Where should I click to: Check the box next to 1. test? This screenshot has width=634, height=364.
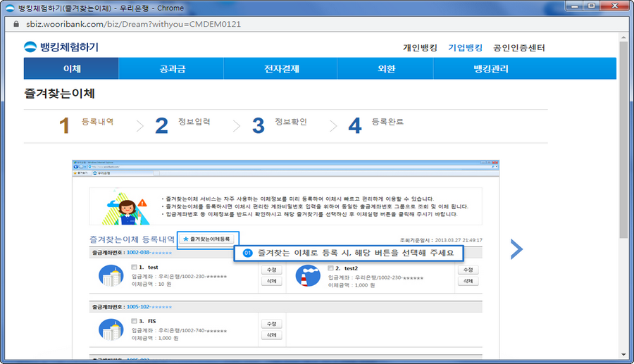click(134, 267)
